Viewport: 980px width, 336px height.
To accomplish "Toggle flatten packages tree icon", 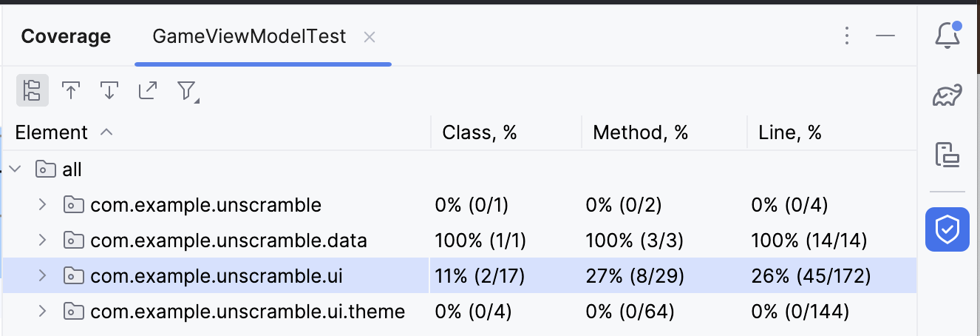I will click(33, 90).
